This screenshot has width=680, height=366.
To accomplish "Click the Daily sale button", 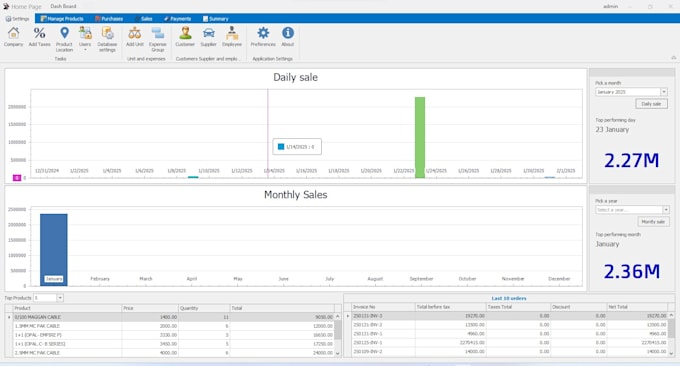I will [651, 104].
